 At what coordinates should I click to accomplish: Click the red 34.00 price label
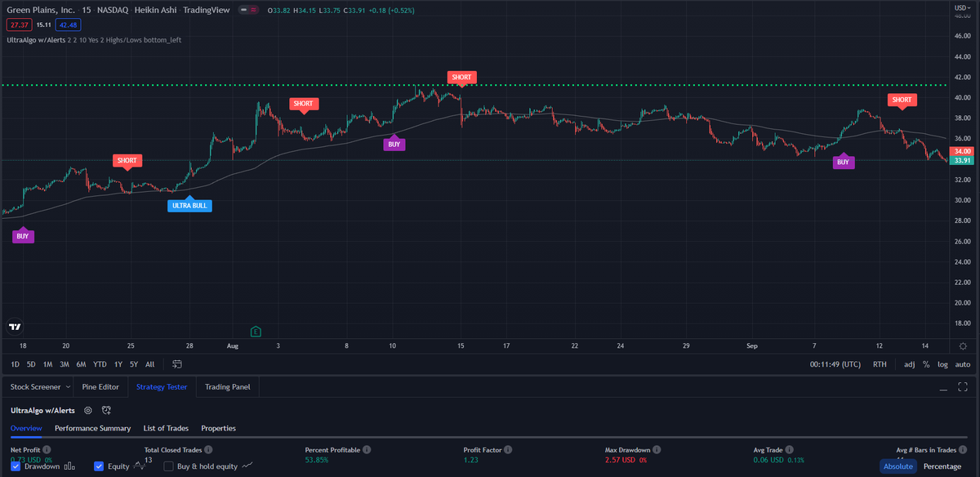point(963,151)
